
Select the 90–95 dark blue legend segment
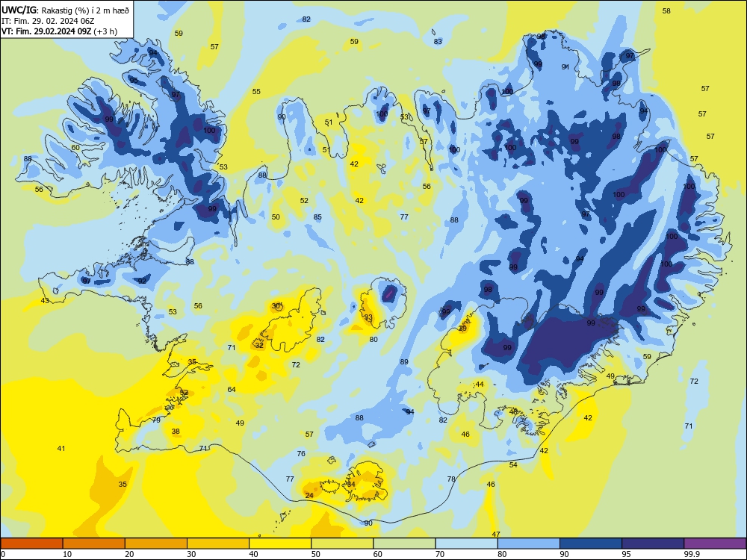pyautogui.click(x=591, y=544)
